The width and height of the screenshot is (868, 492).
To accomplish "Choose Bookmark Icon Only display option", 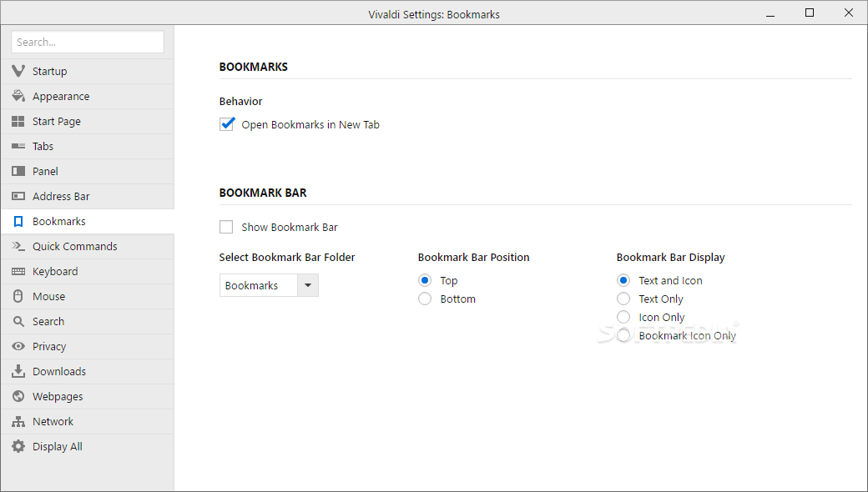I will [x=623, y=335].
